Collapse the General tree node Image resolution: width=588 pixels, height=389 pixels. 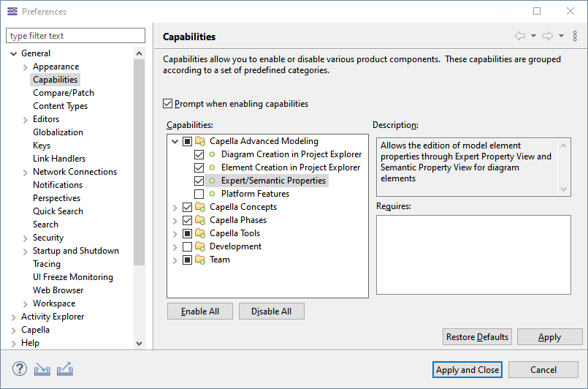tap(13, 53)
